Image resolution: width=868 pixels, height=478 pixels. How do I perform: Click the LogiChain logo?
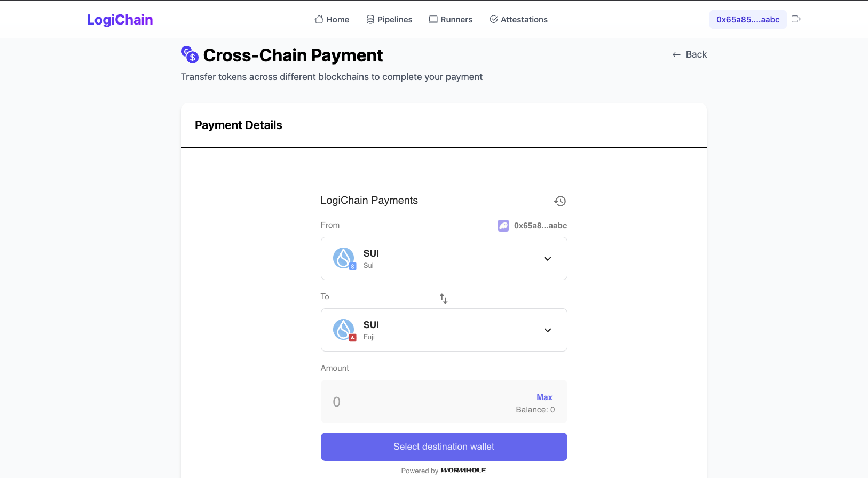(x=120, y=20)
